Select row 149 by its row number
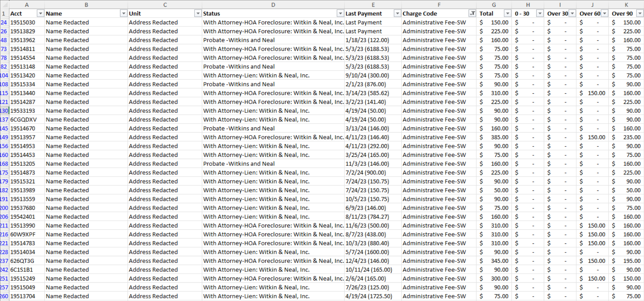Image resolution: width=644 pixels, height=301 pixels. click(4, 137)
